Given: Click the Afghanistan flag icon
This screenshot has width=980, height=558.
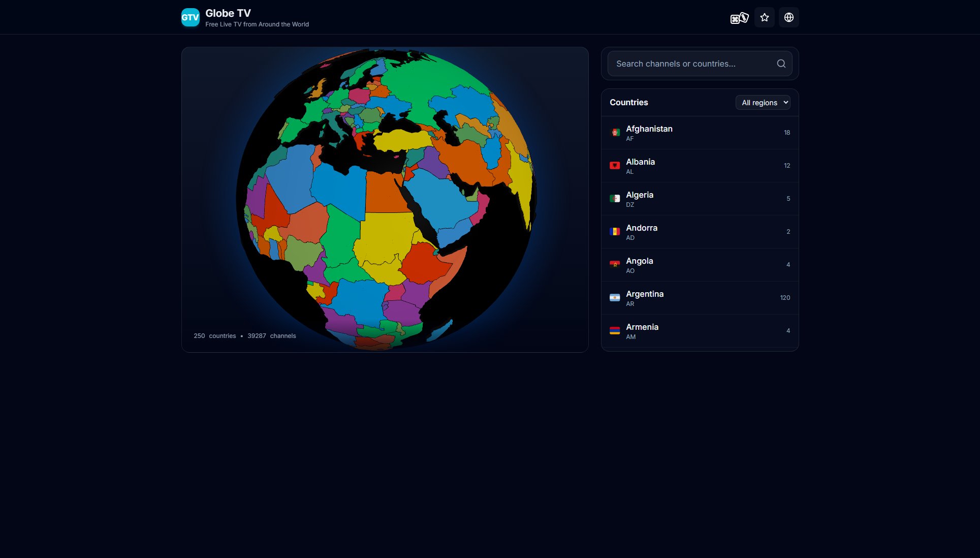Looking at the screenshot, I should point(615,133).
